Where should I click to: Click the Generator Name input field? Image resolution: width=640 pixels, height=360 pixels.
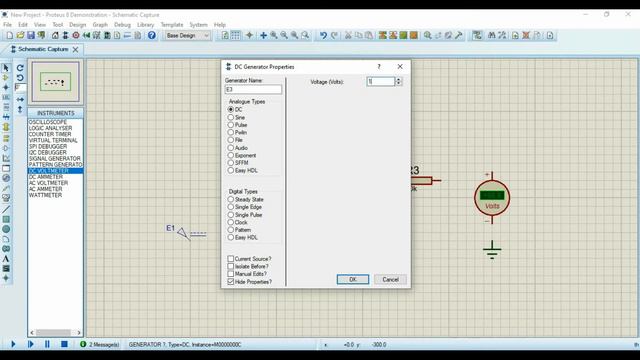[x=253, y=89]
